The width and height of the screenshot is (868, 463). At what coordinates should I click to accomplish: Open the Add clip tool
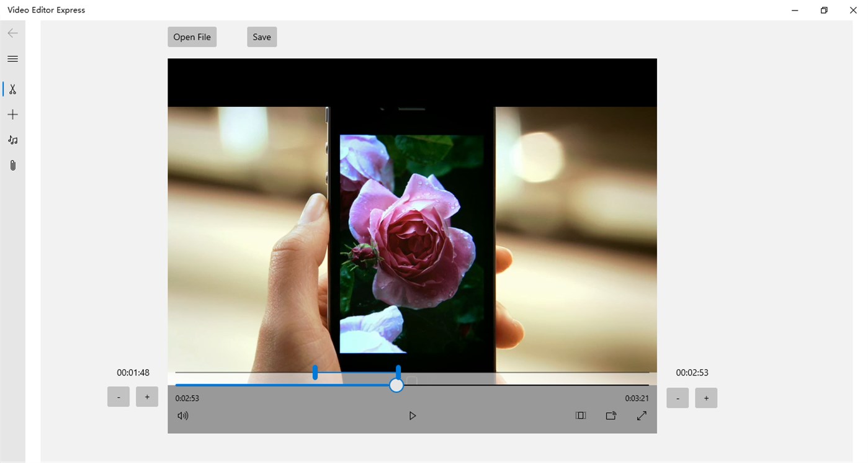coord(12,114)
